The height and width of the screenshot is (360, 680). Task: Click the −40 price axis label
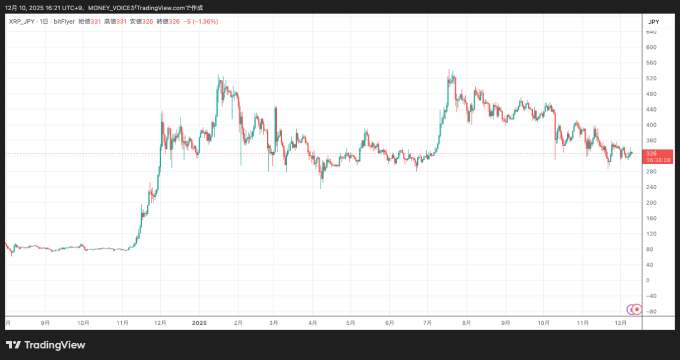pyautogui.click(x=651, y=296)
